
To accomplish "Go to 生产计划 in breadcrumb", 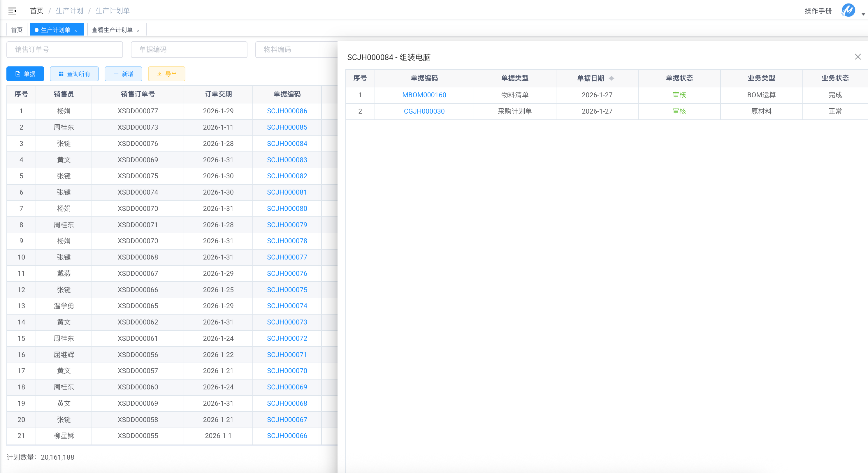I will pos(69,11).
